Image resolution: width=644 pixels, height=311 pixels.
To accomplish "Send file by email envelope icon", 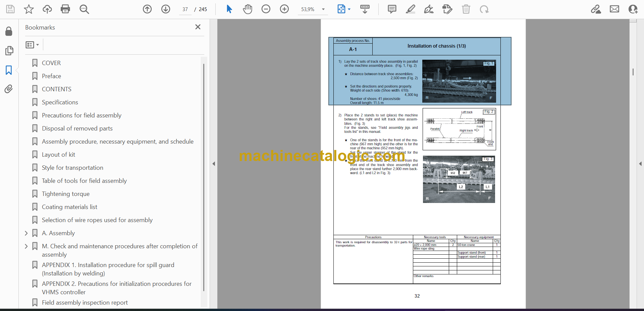I will tap(614, 9).
